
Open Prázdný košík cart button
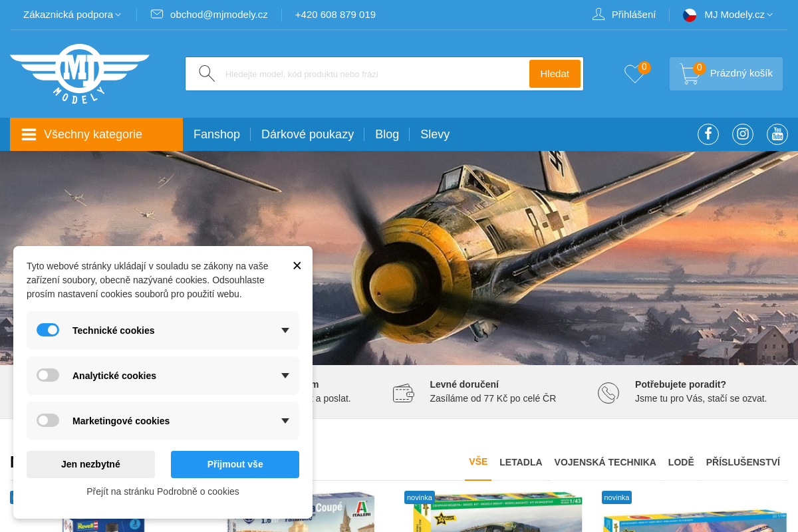coord(726,74)
